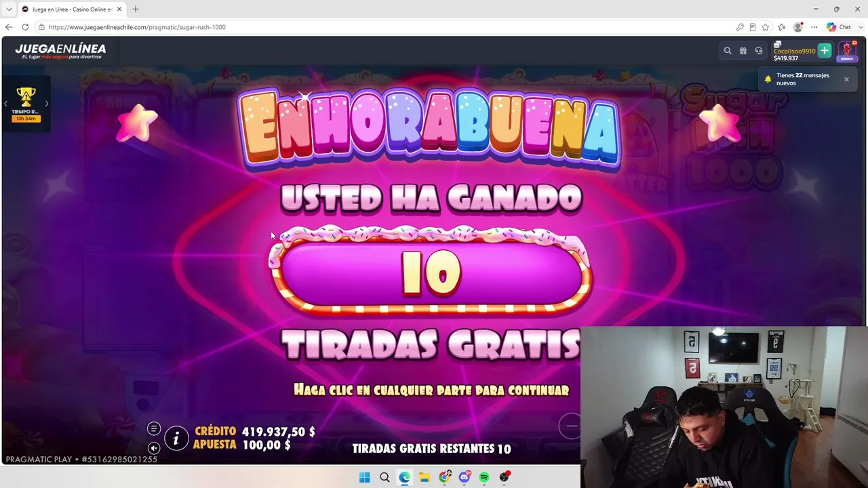The height and width of the screenshot is (488, 868).
Task: Go to next tournament widget item
Action: point(46,104)
